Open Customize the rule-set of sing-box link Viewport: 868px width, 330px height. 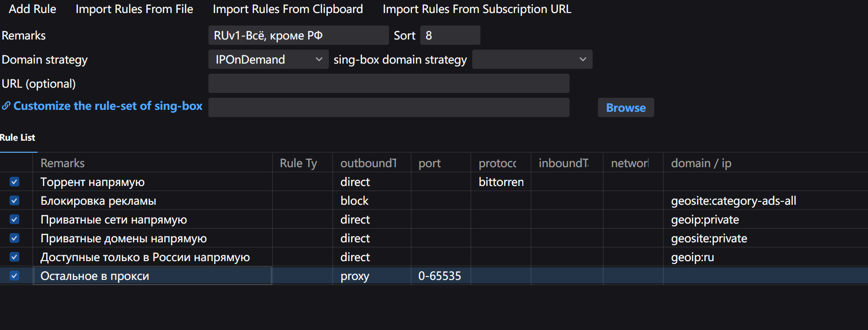click(x=108, y=106)
